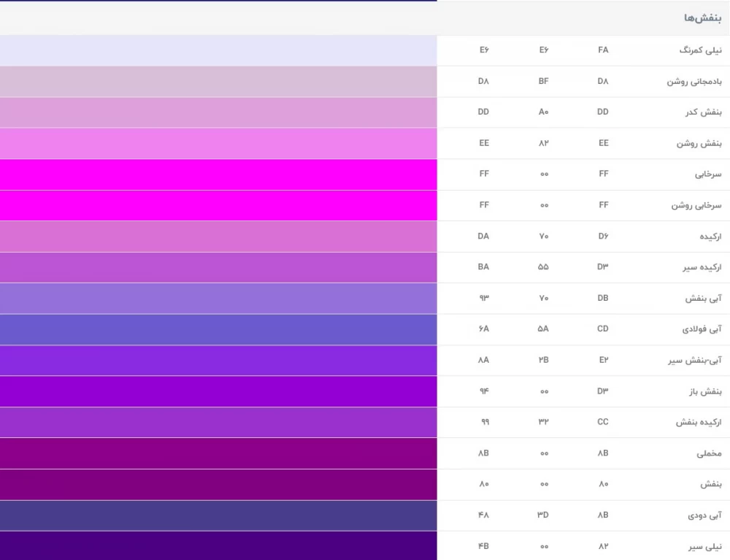Click the color name ارکیده بنفش
730x560 pixels.
699,422
